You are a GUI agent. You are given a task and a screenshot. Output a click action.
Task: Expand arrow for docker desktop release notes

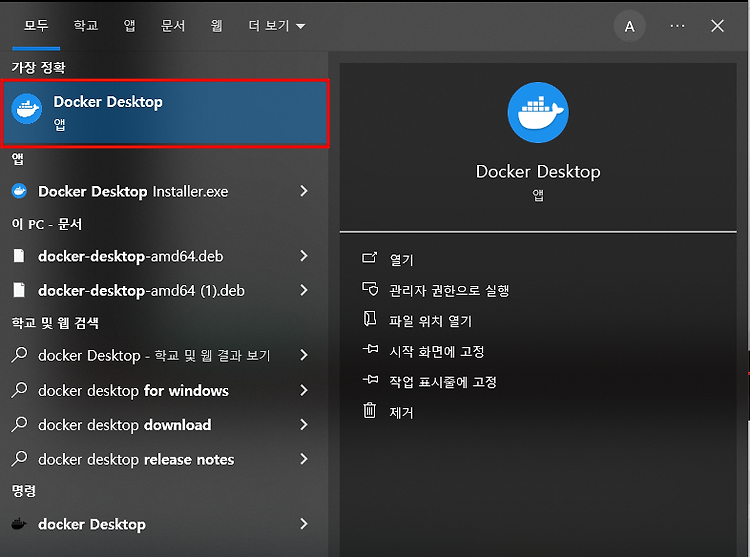click(304, 459)
